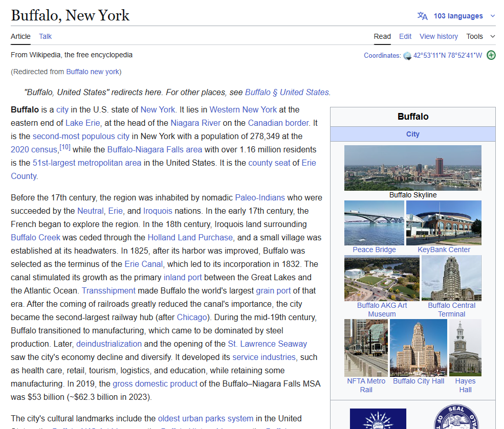
Task: Open the Buffalo-Niagara Falls area link
Action: 155,150
